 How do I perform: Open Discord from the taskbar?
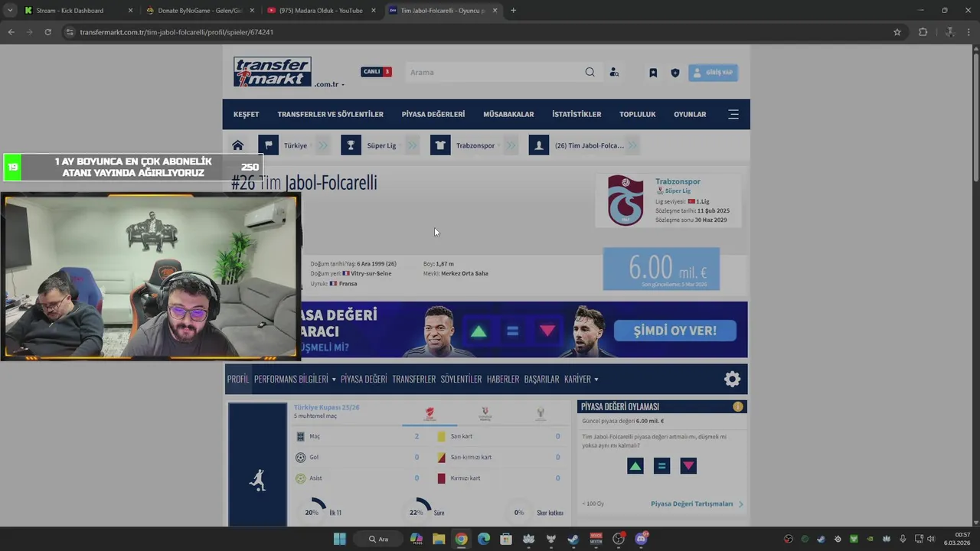point(642,539)
